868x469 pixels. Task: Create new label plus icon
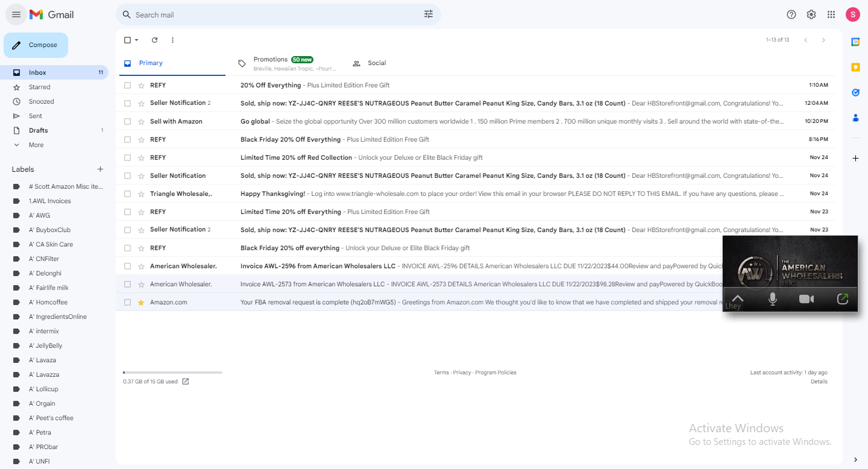pyautogui.click(x=100, y=169)
